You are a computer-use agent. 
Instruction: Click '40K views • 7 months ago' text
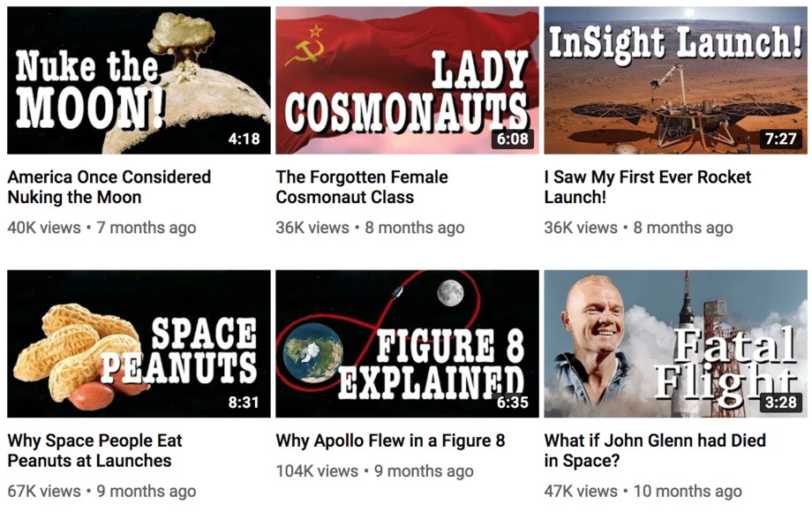(x=101, y=228)
